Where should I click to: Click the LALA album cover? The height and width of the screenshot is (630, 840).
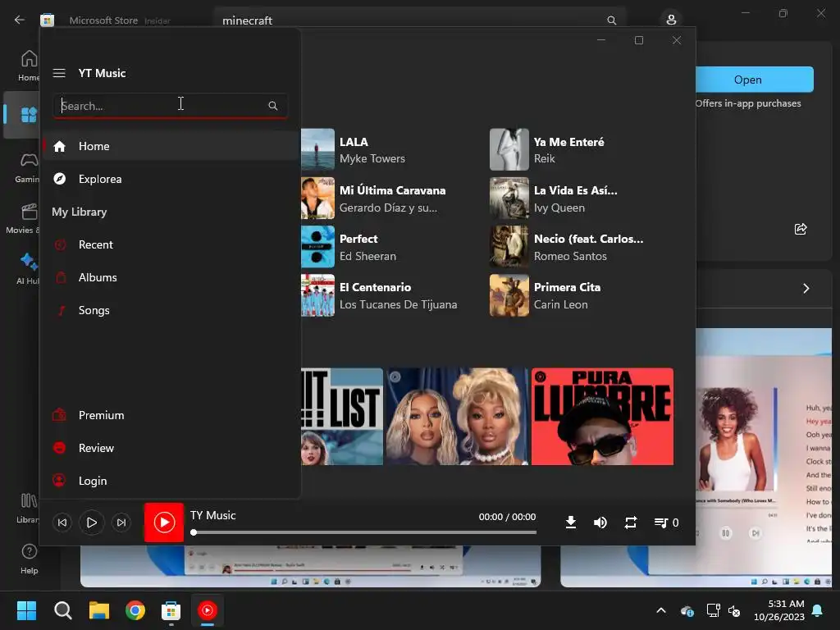(317, 149)
